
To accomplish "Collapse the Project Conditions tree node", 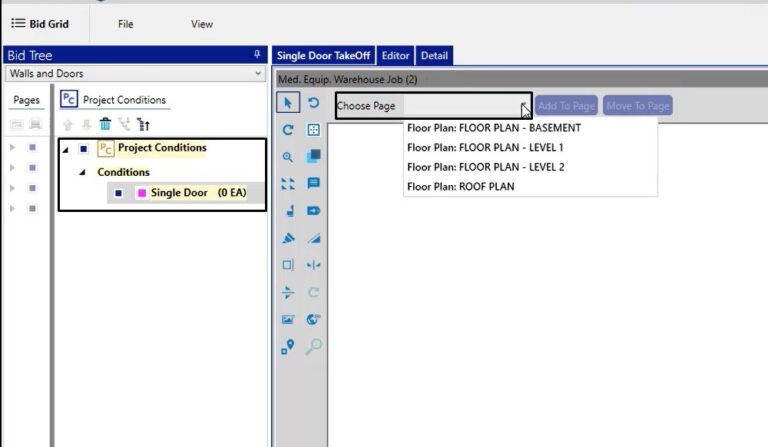I will [x=66, y=149].
